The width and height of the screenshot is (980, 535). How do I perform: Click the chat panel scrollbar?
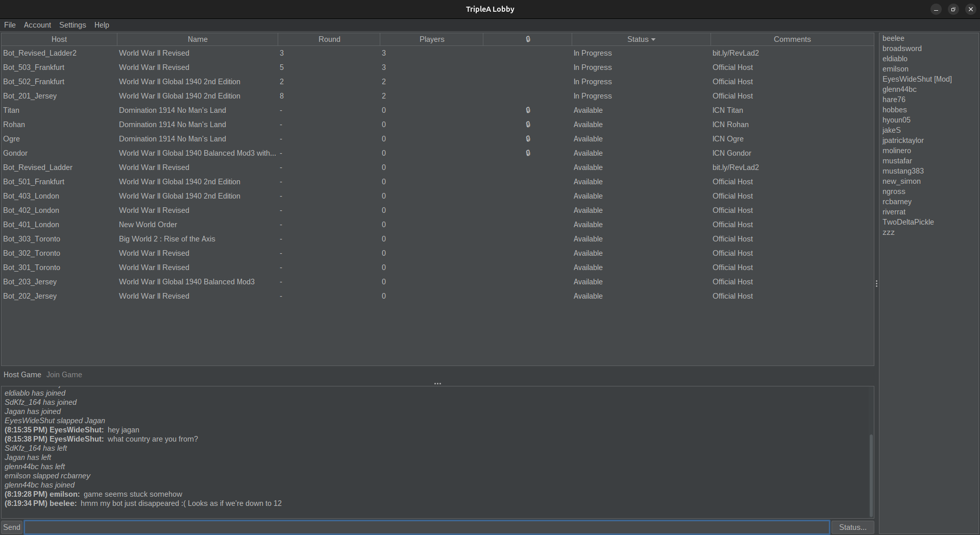point(871,475)
